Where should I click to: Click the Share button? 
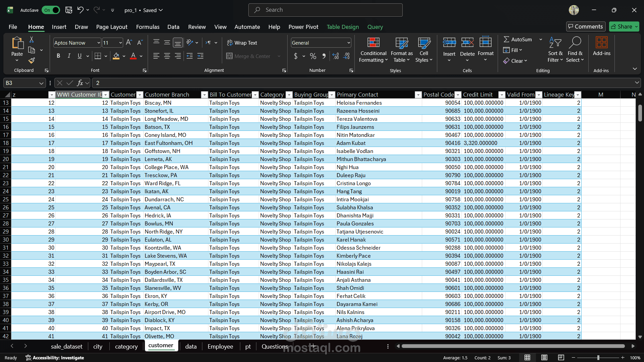click(x=624, y=27)
